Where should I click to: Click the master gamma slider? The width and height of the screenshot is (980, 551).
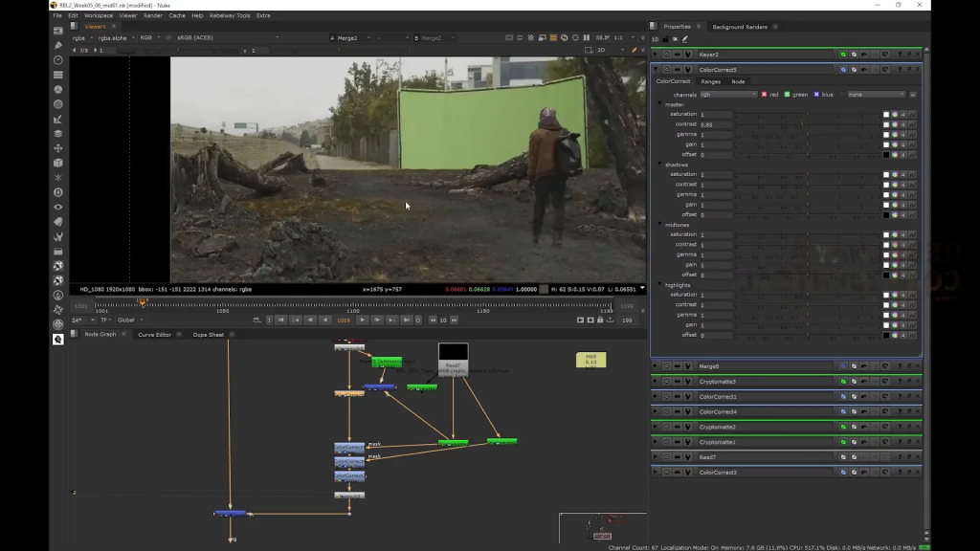point(808,134)
